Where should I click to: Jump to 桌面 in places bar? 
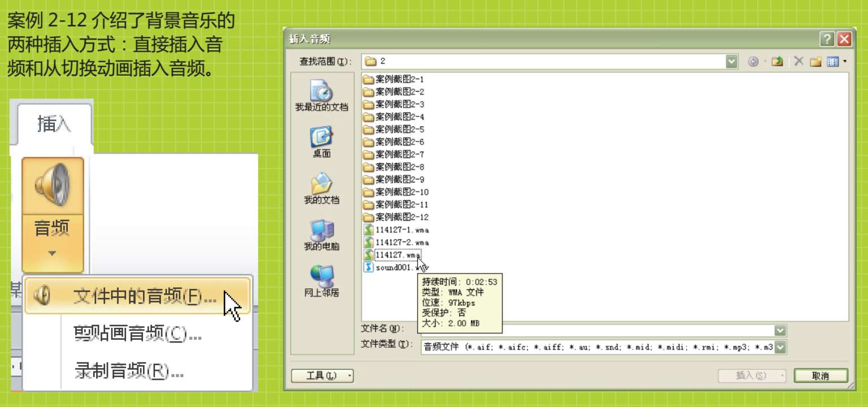point(322,142)
